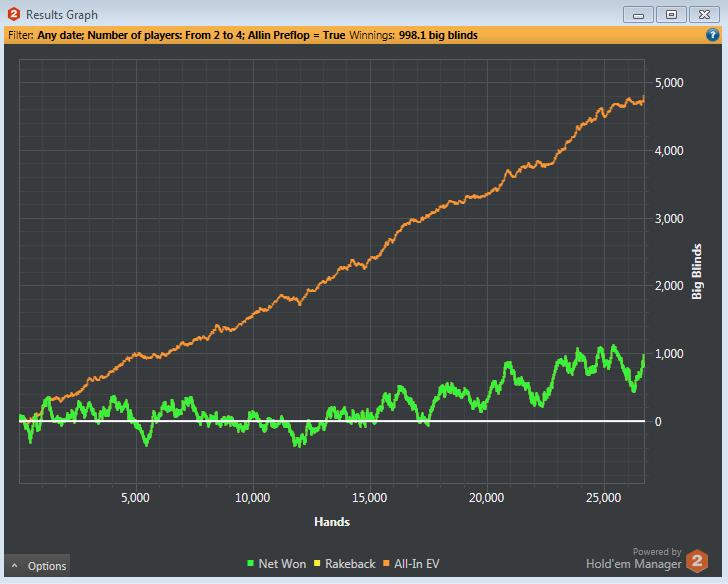This screenshot has width=728, height=584.
Task: Maximize the Results Graph window
Action: [x=671, y=15]
